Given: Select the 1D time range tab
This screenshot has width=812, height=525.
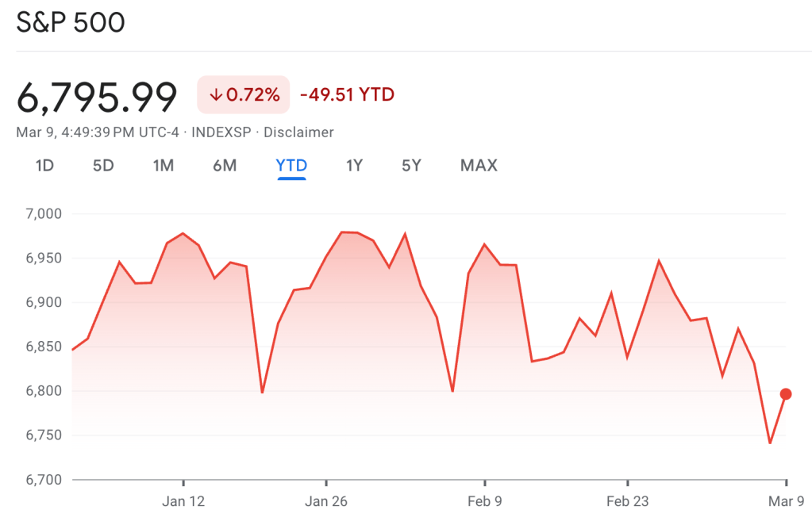Looking at the screenshot, I should click(x=44, y=166).
